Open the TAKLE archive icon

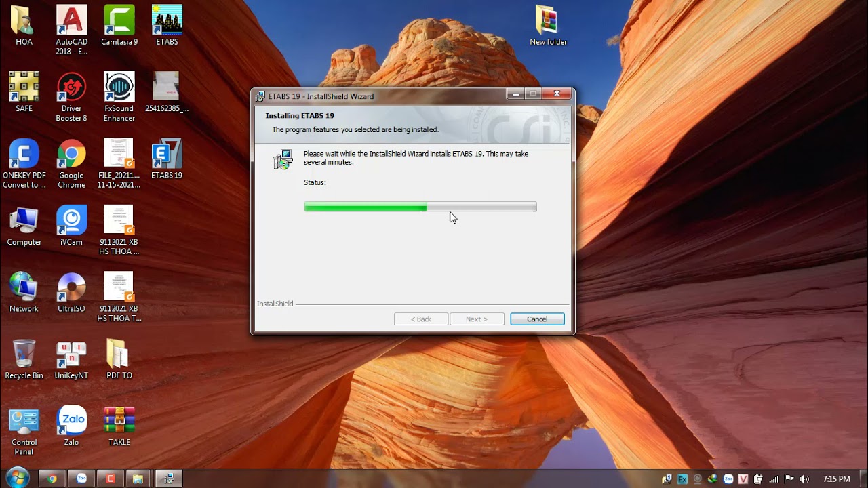coord(119,426)
